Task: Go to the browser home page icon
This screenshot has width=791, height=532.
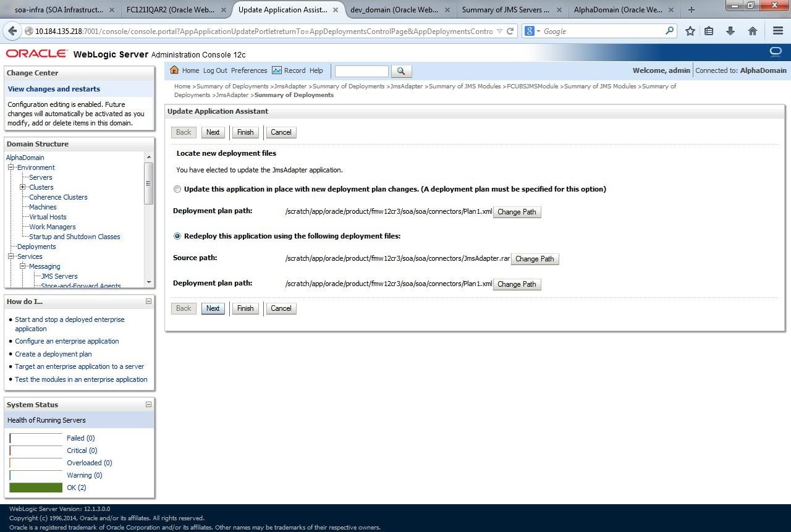Action: pyautogui.click(x=752, y=31)
